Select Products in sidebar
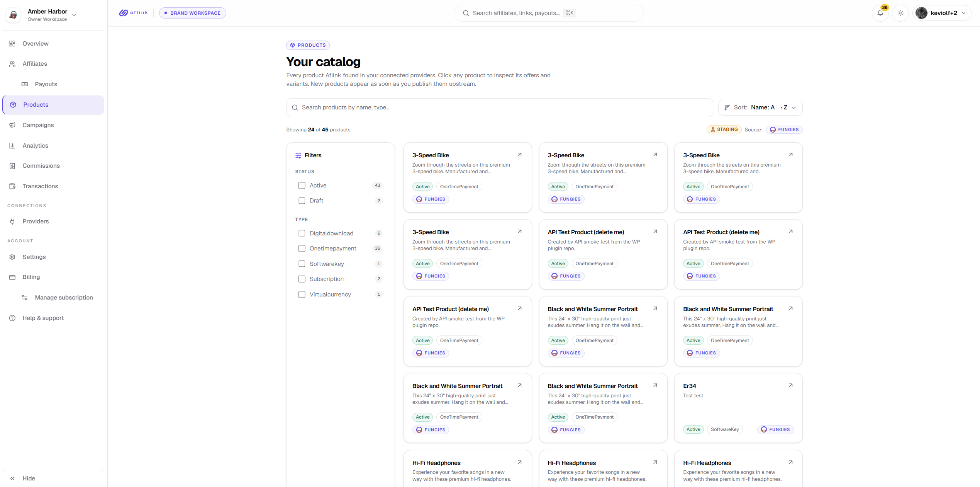Viewport: 980px width, 487px height. pyautogui.click(x=53, y=105)
